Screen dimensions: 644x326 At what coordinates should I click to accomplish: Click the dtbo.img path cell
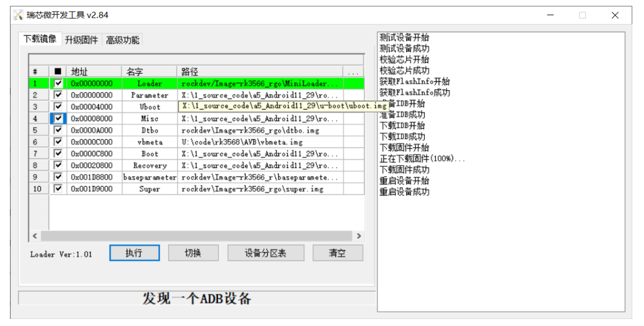click(260, 130)
